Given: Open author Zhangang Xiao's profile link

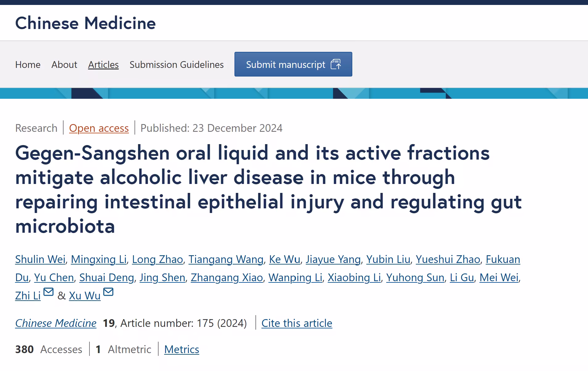Looking at the screenshot, I should pos(227,277).
